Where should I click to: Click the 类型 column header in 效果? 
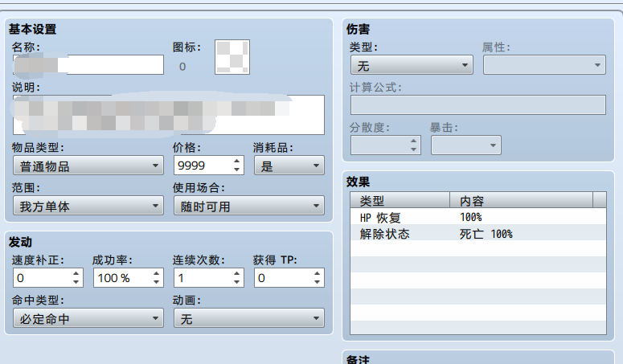click(x=400, y=200)
